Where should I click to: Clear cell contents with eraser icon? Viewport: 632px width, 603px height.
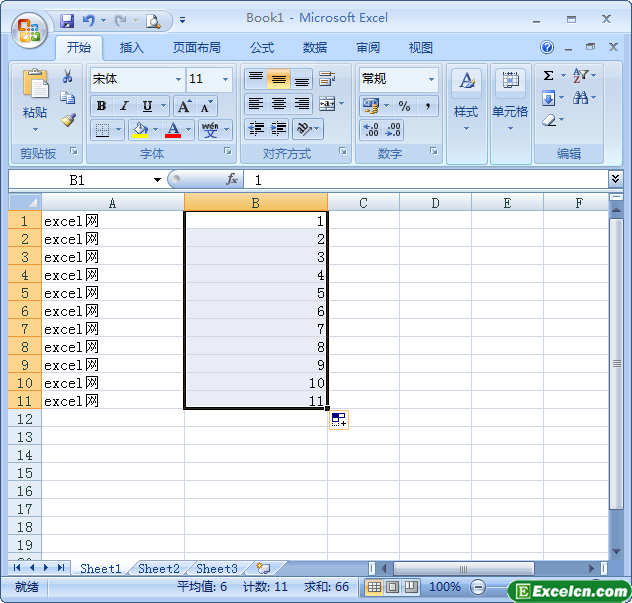pyautogui.click(x=549, y=120)
